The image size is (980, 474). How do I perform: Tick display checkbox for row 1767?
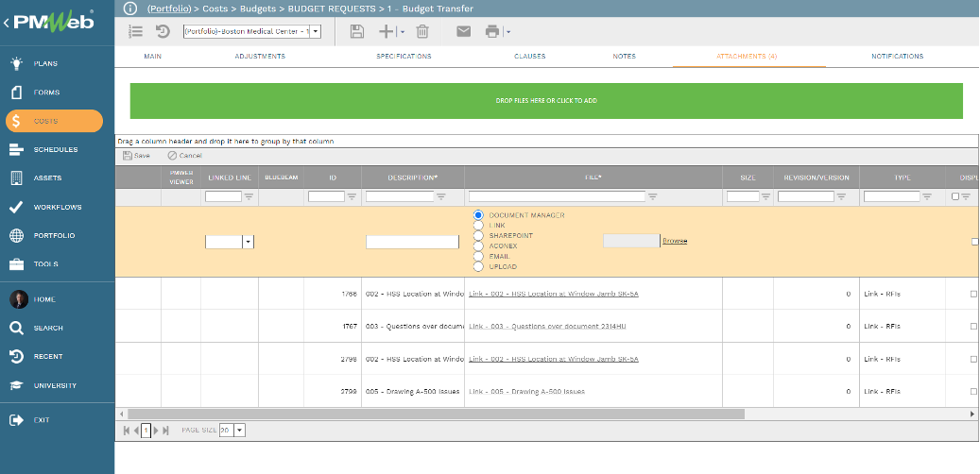point(973,326)
